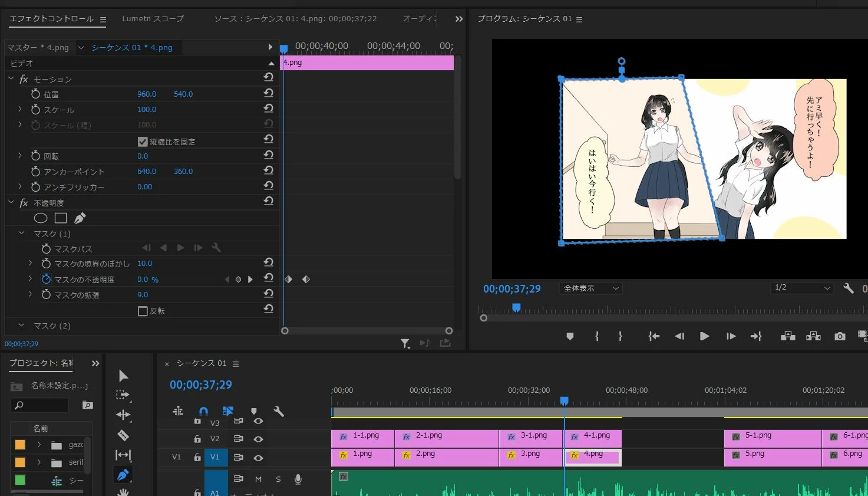
Task: Open timeline display settings wrench
Action: [279, 412]
